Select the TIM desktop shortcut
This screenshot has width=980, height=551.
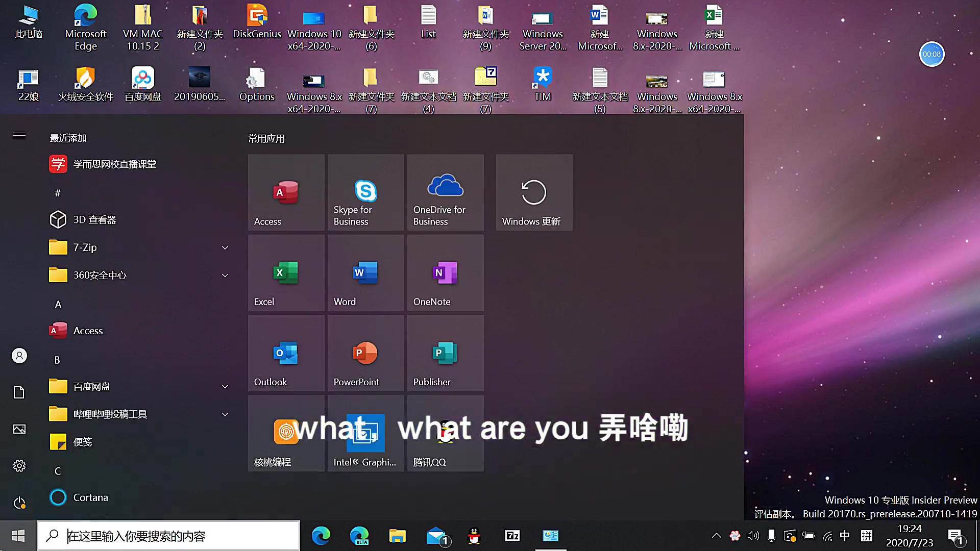pyautogui.click(x=543, y=85)
